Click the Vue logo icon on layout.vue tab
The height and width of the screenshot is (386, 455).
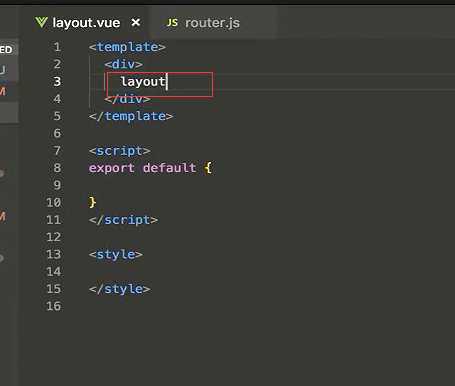click(x=41, y=22)
